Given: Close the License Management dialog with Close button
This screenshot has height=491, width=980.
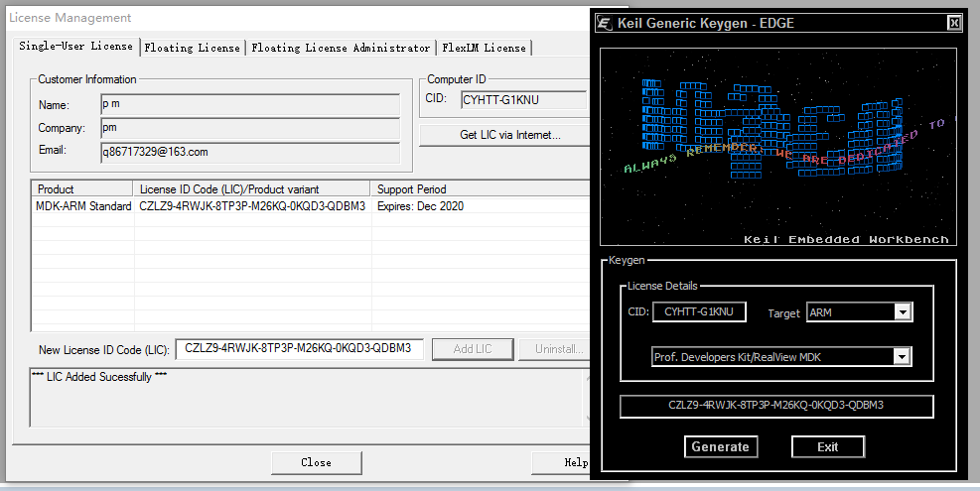Looking at the screenshot, I should (x=317, y=463).
